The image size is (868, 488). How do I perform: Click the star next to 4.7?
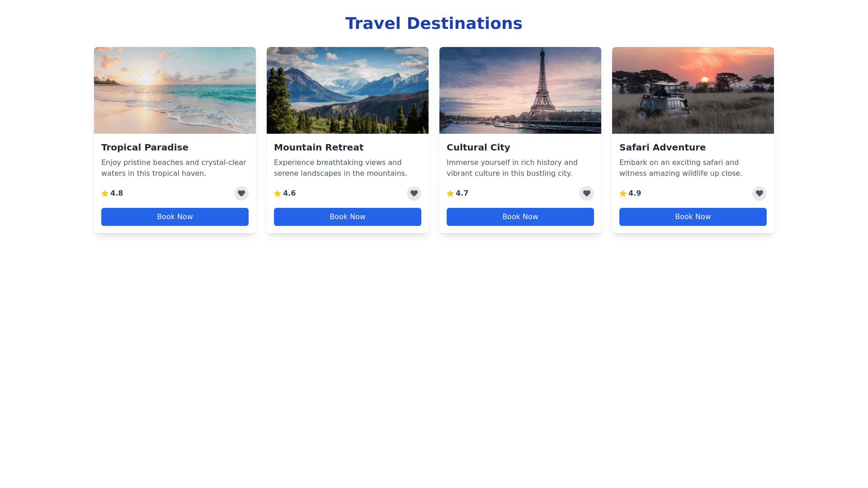(x=450, y=193)
